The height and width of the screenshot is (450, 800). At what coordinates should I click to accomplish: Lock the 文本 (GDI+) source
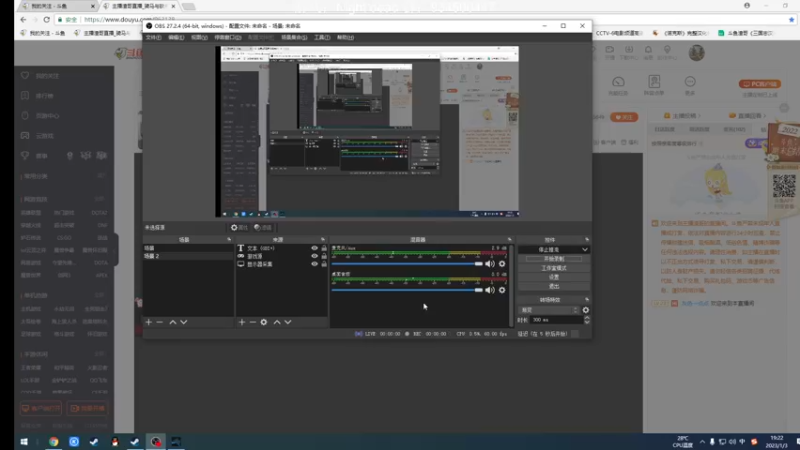324,248
